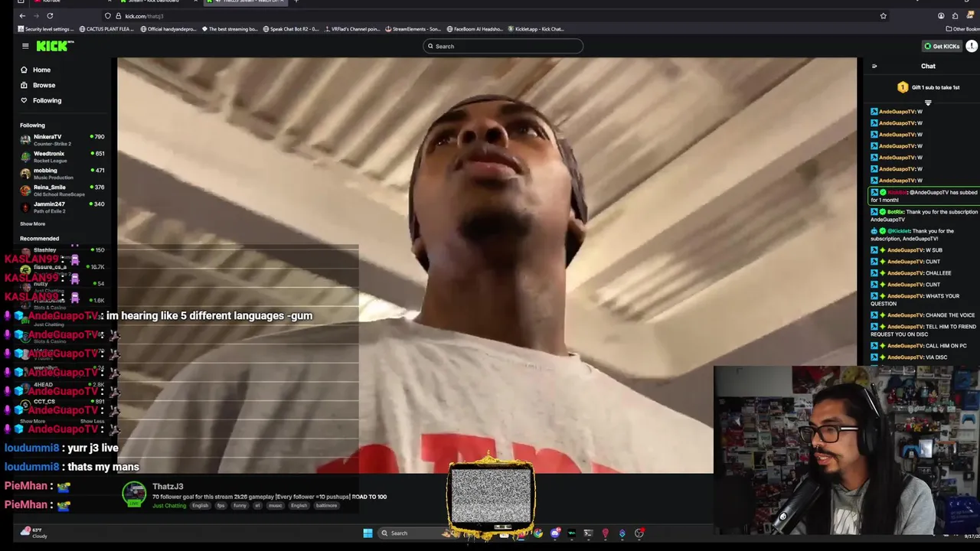Open the Kick hamburger menu
Image resolution: width=980 pixels, height=551 pixels.
[x=25, y=46]
